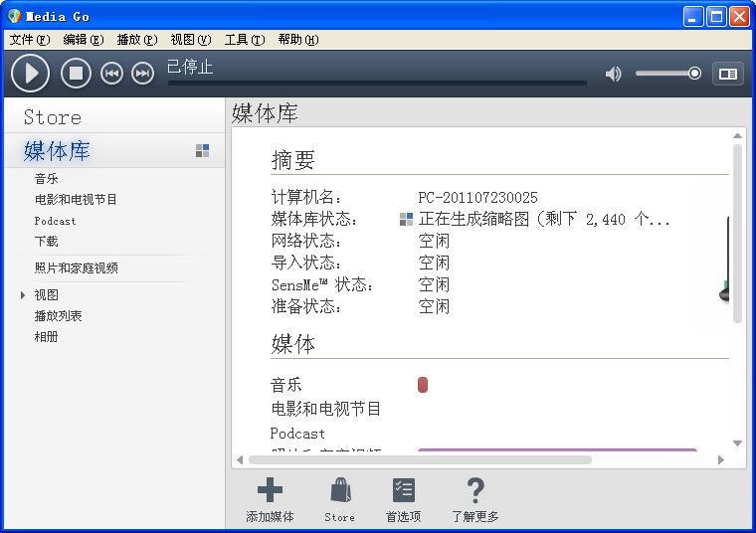
Task: Click the 添加媒体 plus icon
Action: pyautogui.click(x=270, y=490)
